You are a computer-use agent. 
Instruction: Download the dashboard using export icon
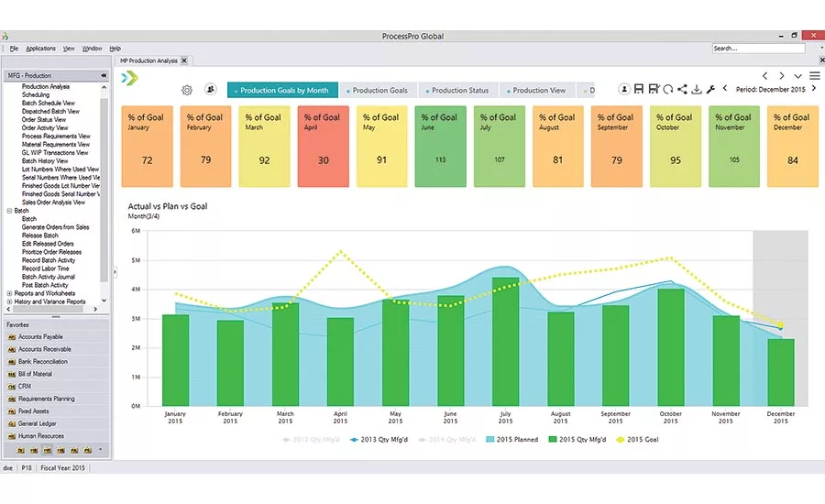point(697,90)
